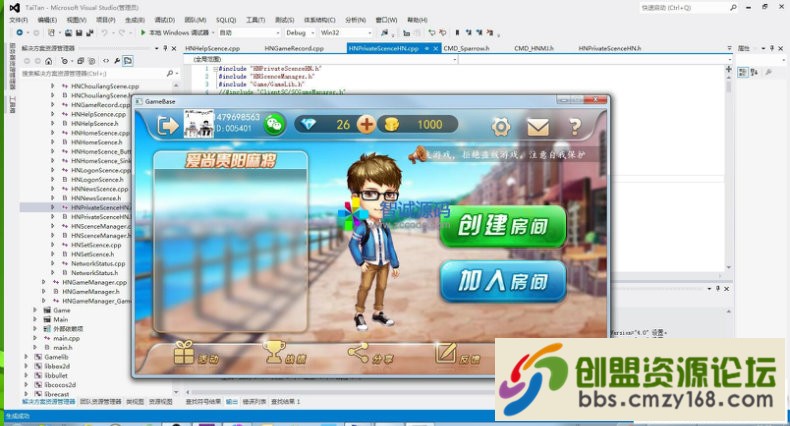Click the question mark help icon in game
The height and width of the screenshot is (426, 790).
(x=575, y=126)
